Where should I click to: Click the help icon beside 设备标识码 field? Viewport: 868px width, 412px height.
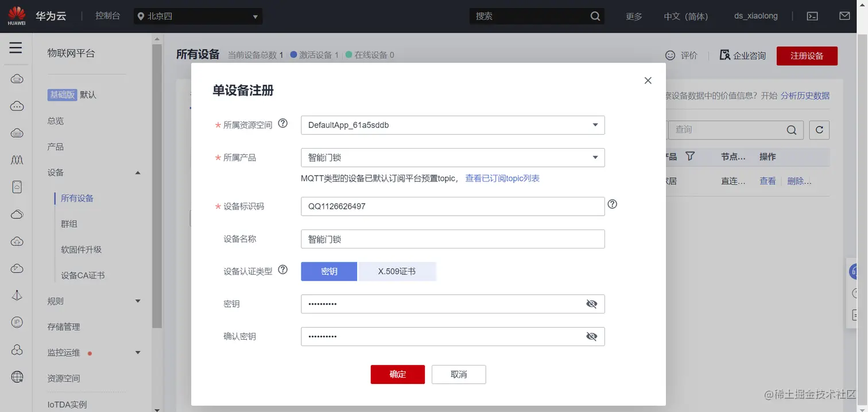click(x=613, y=204)
